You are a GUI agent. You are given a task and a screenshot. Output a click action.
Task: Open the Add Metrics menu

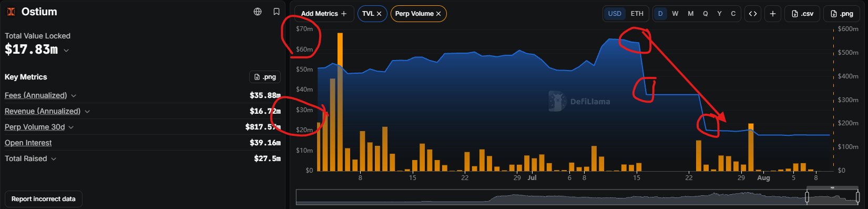[x=323, y=14]
